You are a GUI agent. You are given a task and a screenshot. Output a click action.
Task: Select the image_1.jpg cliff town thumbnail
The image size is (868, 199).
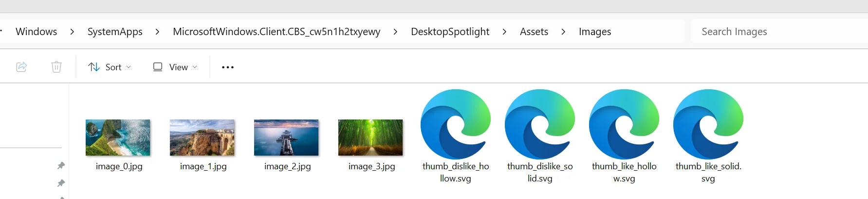[x=202, y=138]
